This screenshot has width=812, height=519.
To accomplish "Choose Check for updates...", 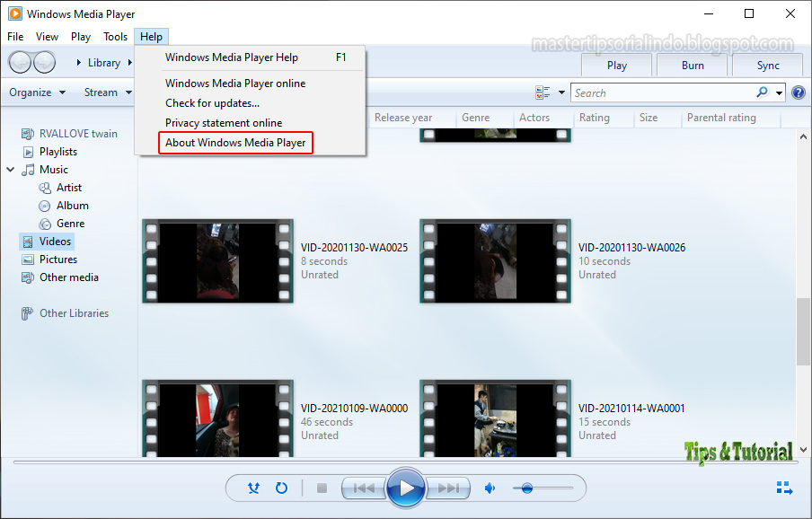I will tap(250, 103).
